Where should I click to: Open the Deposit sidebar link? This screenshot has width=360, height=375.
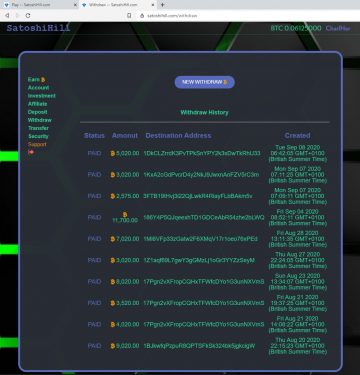click(37, 112)
